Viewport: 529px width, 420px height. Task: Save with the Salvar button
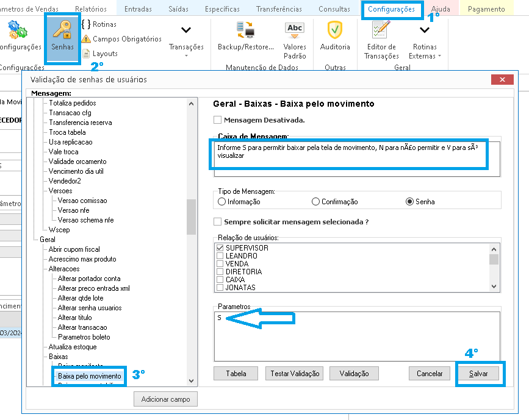click(478, 374)
